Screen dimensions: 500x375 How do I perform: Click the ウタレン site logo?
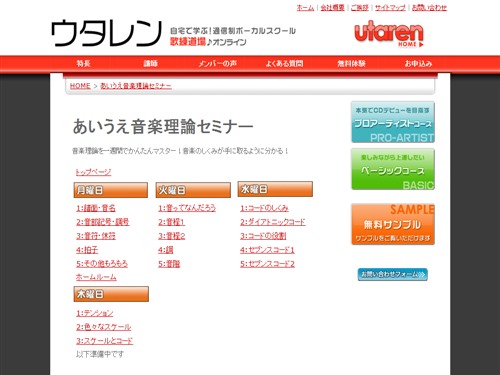106,33
